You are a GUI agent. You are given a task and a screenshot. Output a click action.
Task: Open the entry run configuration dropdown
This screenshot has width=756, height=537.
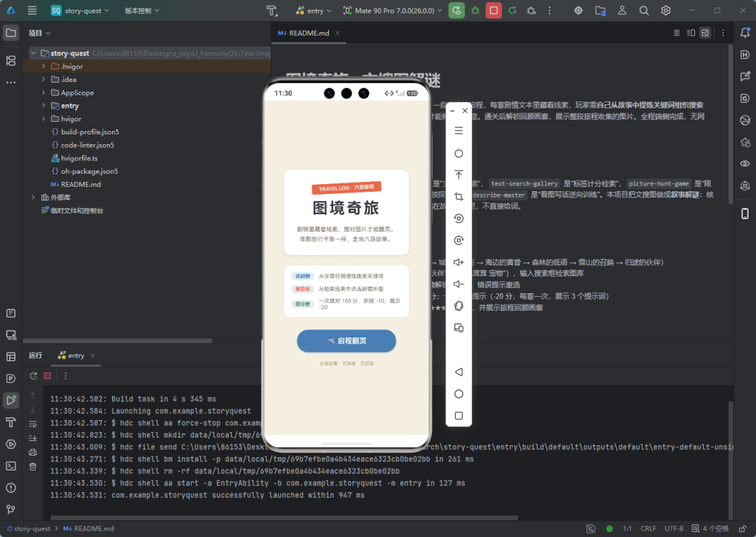coord(314,11)
